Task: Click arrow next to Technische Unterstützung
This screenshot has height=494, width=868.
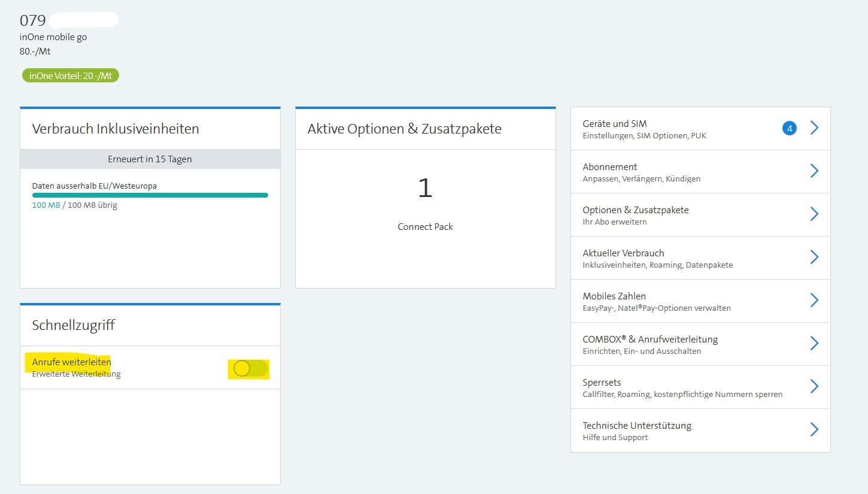Action: point(814,430)
